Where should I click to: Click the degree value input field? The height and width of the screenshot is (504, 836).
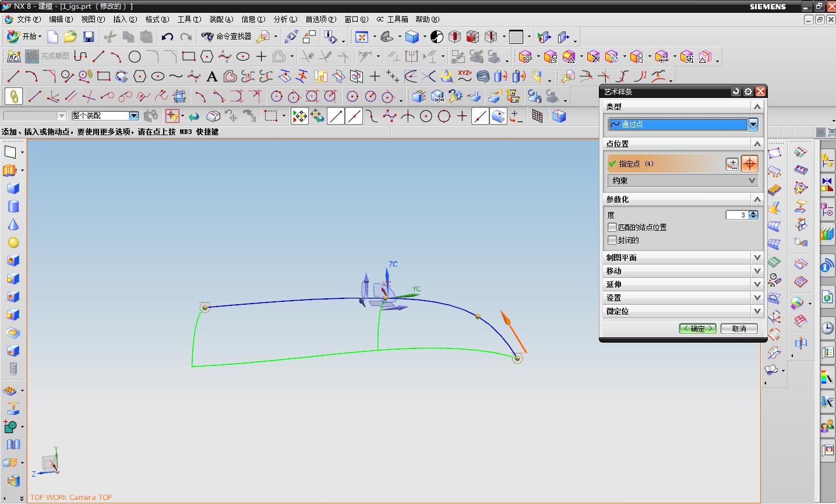tap(737, 215)
